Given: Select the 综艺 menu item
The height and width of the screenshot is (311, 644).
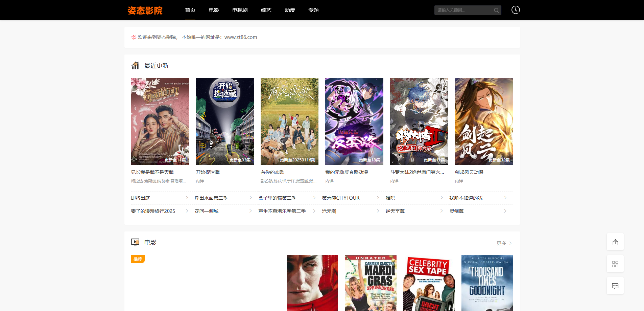Looking at the screenshot, I should pos(266,10).
